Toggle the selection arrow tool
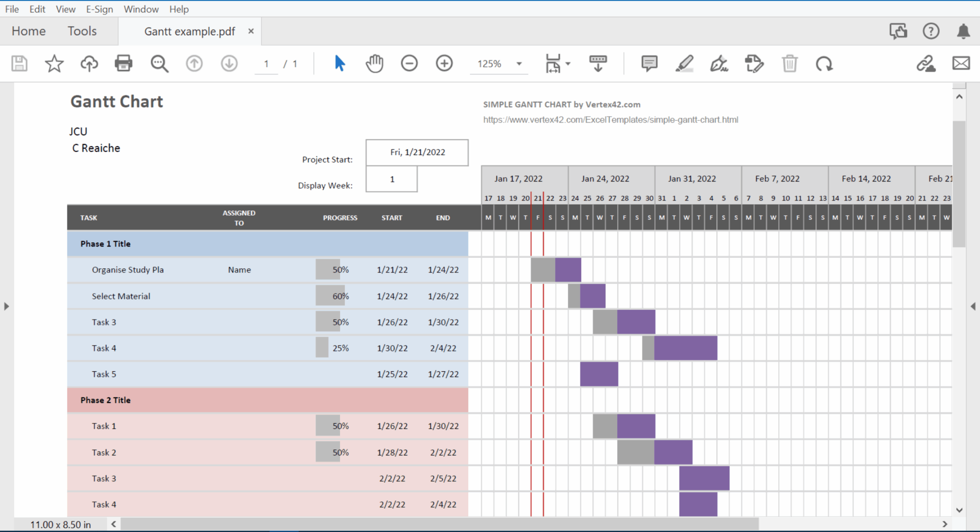The image size is (980, 532). 339,64
